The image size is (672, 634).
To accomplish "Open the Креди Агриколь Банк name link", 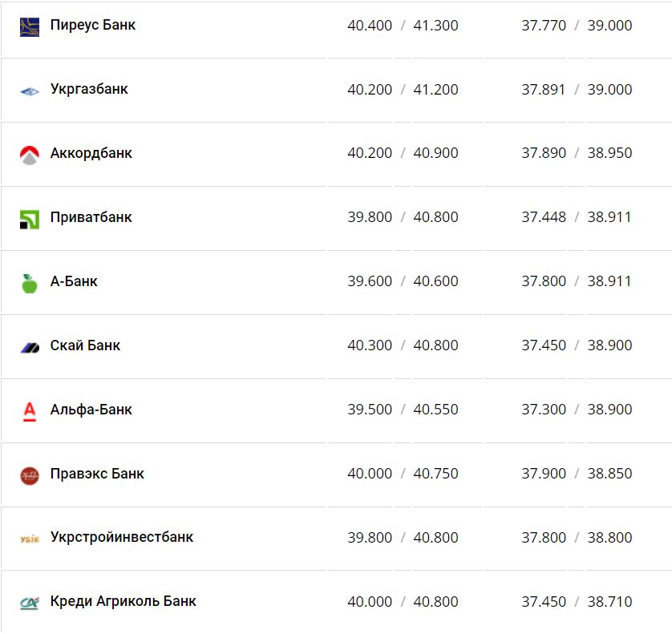I will (123, 601).
